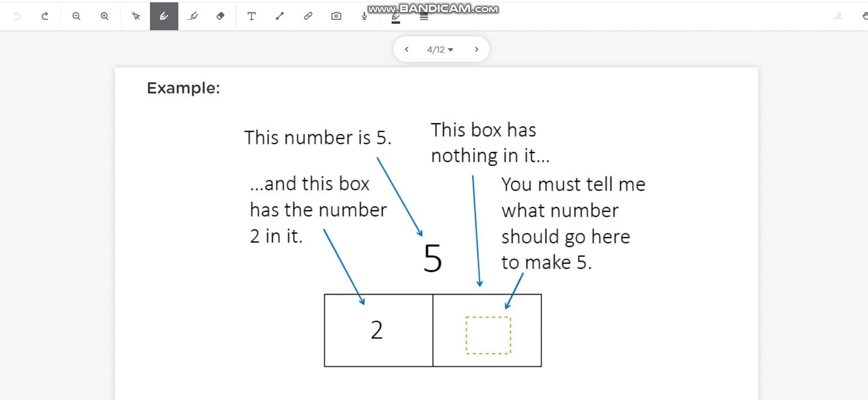Click the faded squiggle pen icon
Viewport: 868px width, 400px height.
point(838,16)
